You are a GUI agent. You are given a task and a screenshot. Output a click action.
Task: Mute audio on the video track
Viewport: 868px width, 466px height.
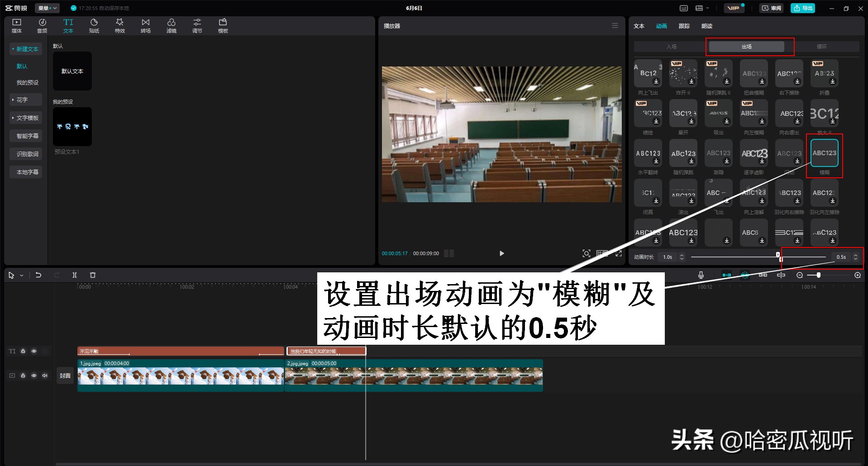point(44,375)
